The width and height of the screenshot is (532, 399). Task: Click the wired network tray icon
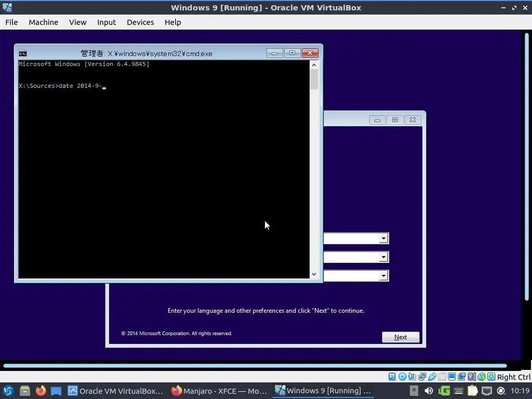(486, 391)
